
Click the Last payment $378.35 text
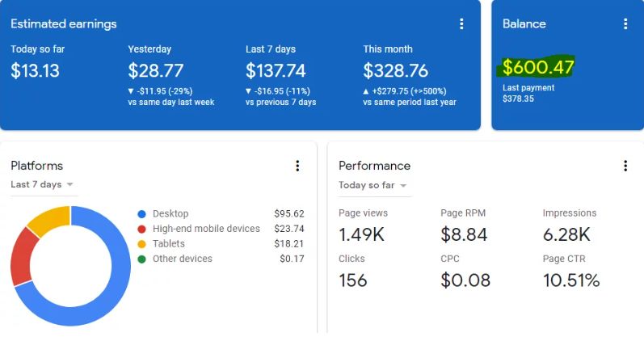tap(528, 93)
